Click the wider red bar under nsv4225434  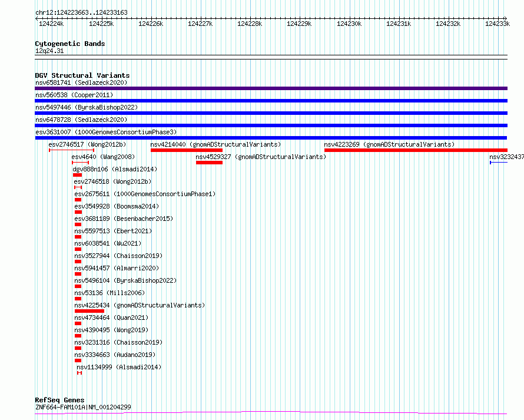(89, 311)
